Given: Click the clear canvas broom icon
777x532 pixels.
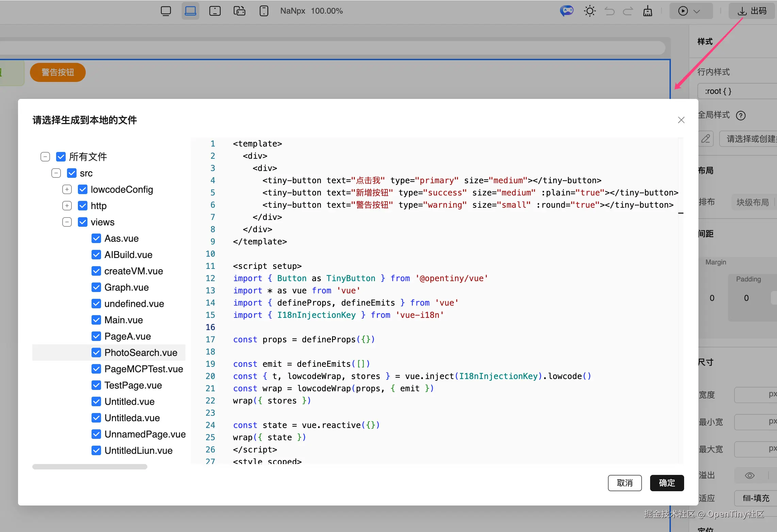Looking at the screenshot, I should pyautogui.click(x=647, y=11).
